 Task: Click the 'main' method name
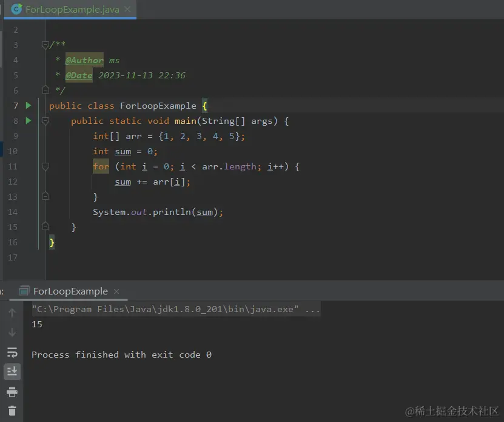click(x=186, y=121)
